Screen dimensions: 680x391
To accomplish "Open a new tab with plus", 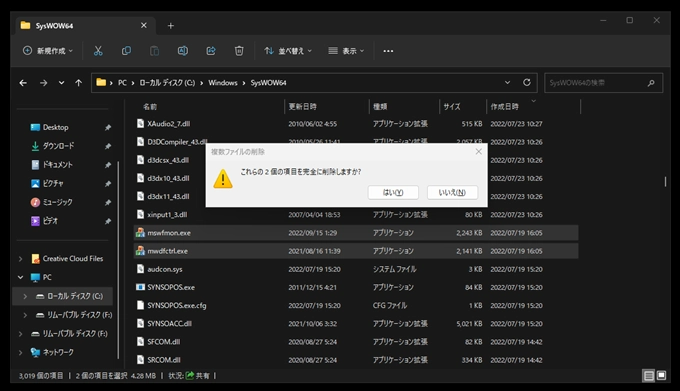I will coord(170,26).
